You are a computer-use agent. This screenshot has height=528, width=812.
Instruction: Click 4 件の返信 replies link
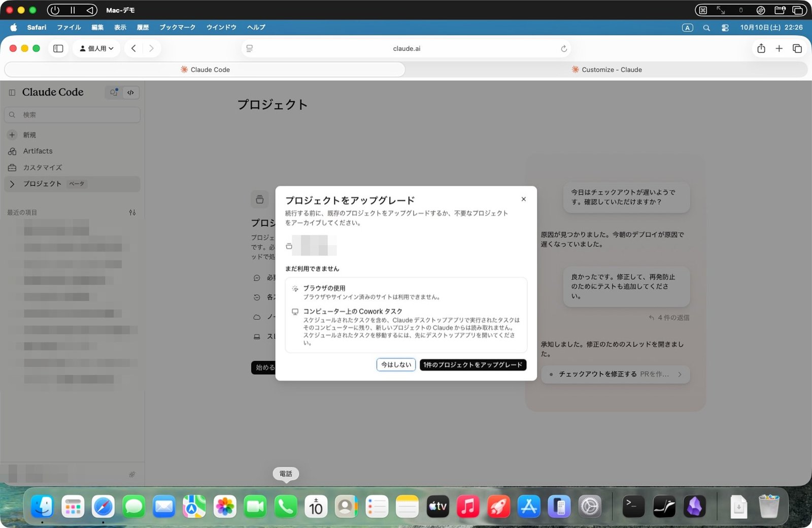(x=669, y=318)
